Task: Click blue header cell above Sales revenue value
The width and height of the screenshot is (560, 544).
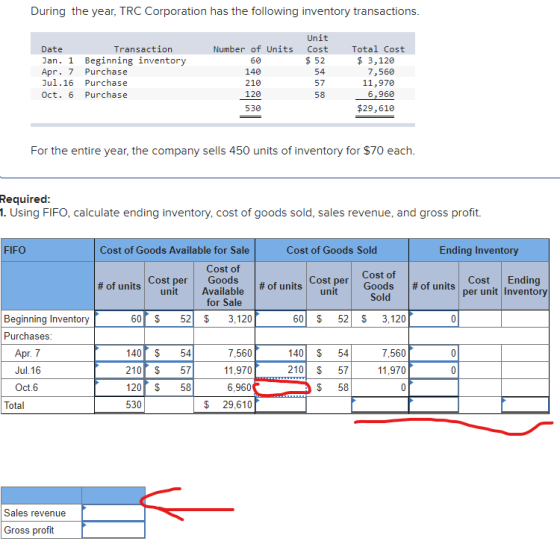Action: (113, 495)
